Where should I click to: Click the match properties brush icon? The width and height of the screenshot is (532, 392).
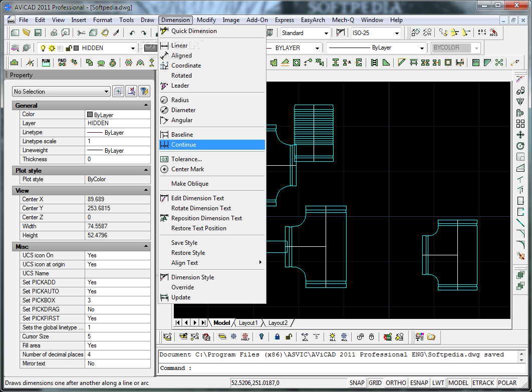116,33
